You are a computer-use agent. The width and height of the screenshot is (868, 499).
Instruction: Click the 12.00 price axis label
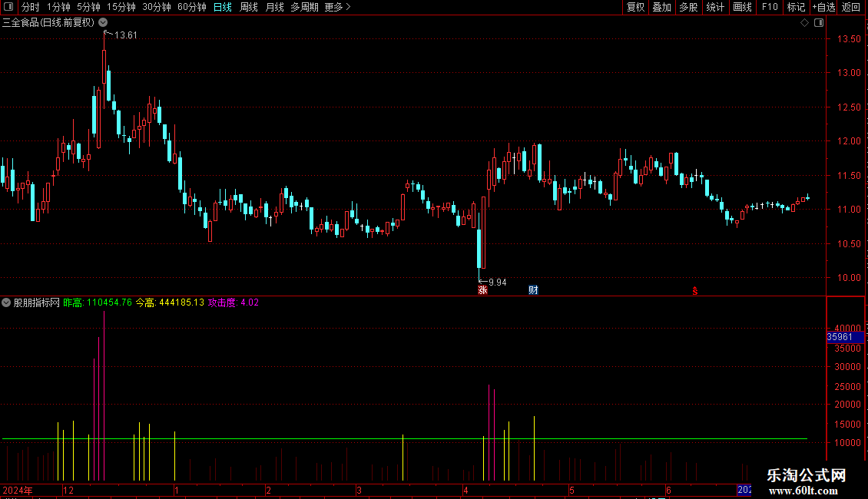point(849,141)
